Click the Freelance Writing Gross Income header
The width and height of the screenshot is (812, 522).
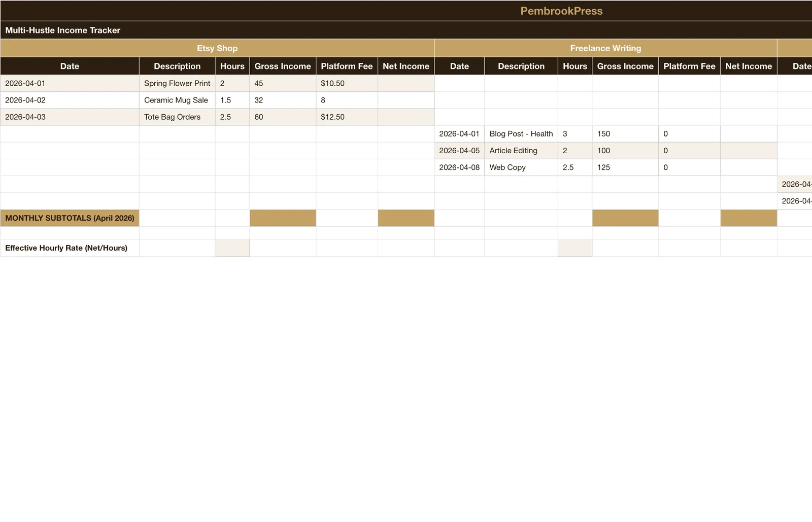pos(625,66)
